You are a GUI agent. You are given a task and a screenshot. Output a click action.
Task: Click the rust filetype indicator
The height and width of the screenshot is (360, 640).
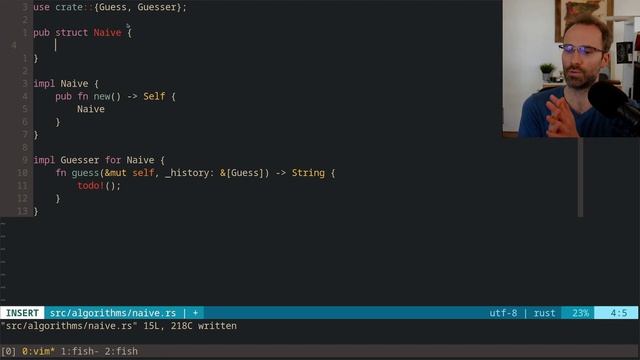[x=544, y=313]
